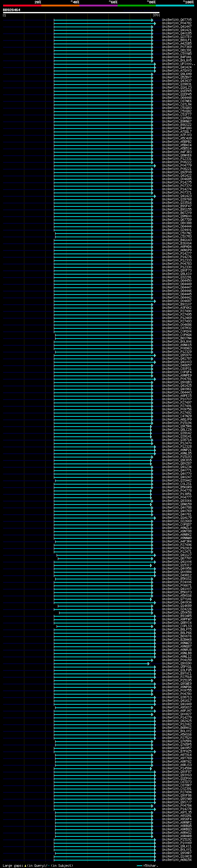Click the orange ~40% identity color segment
Image resolution: width=197 pixels, height=868 pixels.
coord(60,6)
